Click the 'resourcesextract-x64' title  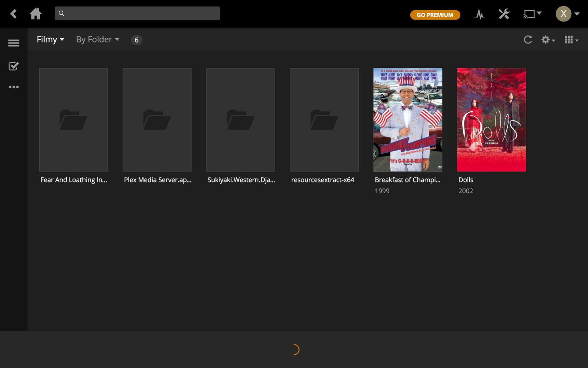tap(323, 180)
